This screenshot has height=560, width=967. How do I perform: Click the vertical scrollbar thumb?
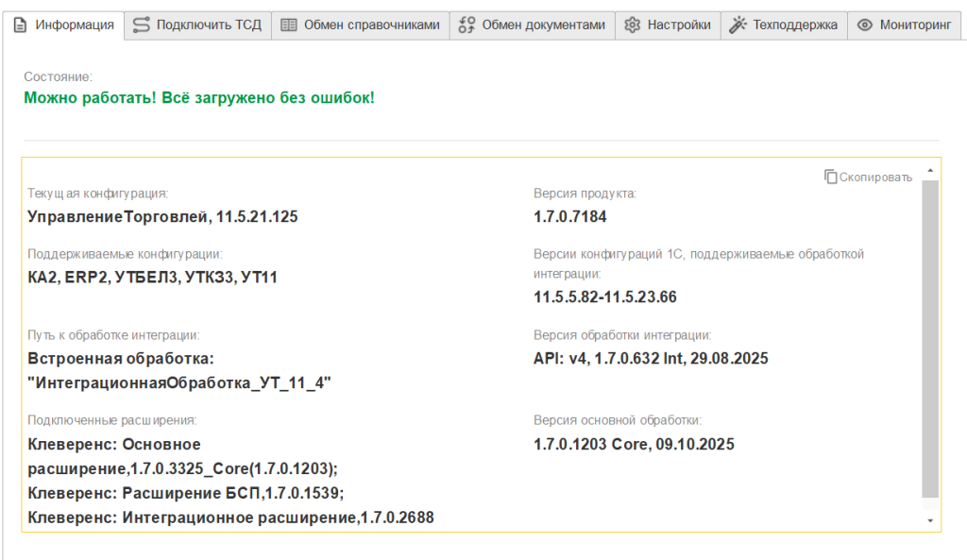pyautogui.click(x=930, y=340)
